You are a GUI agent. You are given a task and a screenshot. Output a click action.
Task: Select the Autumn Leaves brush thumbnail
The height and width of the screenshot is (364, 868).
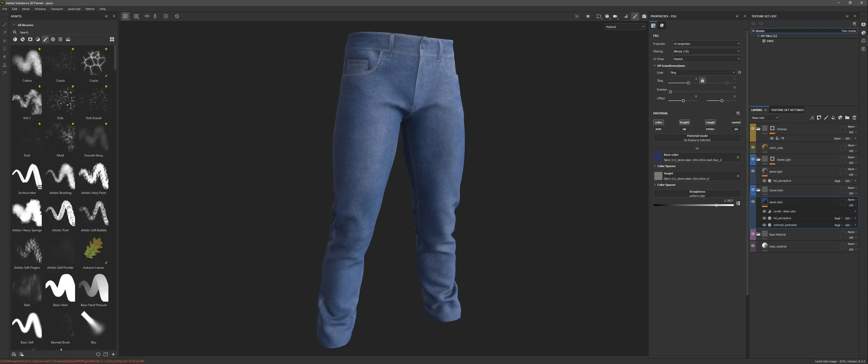[94, 250]
